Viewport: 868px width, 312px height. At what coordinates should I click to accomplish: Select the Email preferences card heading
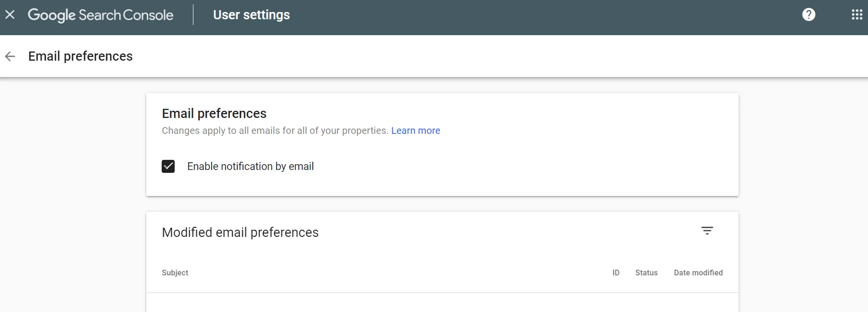point(214,113)
